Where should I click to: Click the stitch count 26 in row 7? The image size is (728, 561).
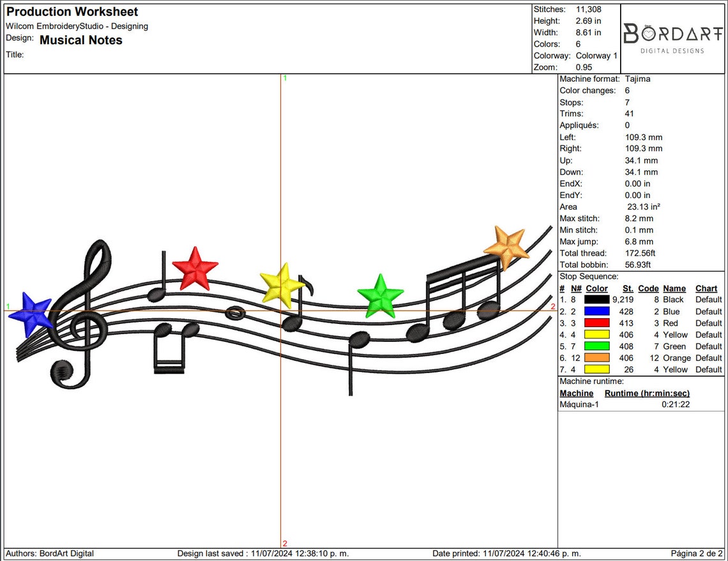[628, 369]
